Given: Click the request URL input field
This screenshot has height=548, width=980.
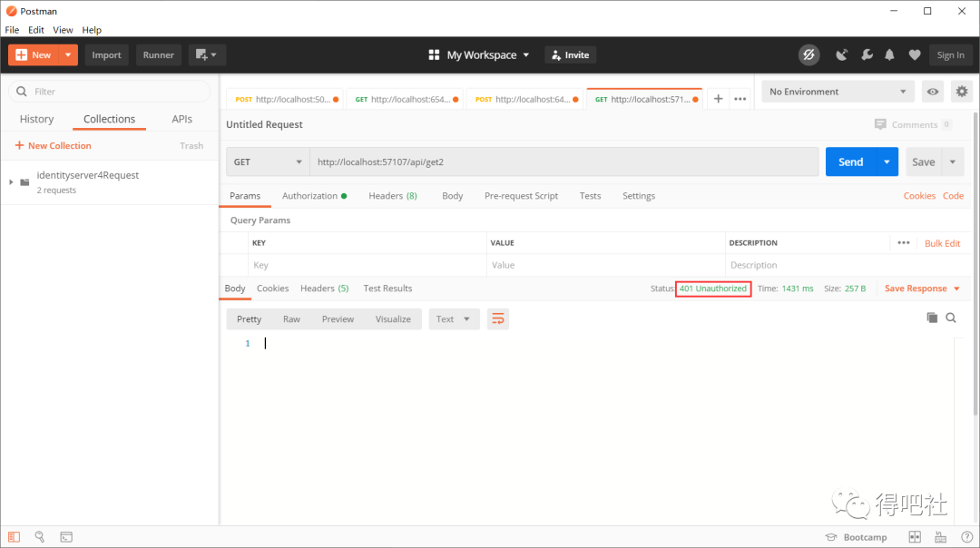Looking at the screenshot, I should pos(563,161).
